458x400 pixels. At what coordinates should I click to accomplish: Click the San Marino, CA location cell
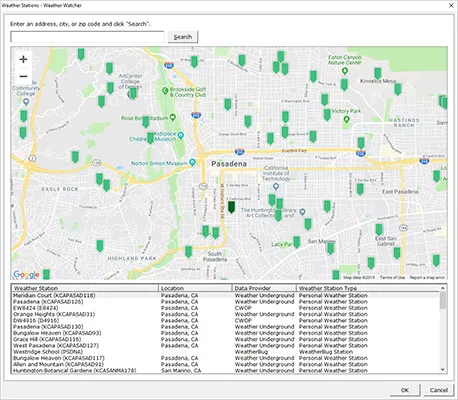181,370
